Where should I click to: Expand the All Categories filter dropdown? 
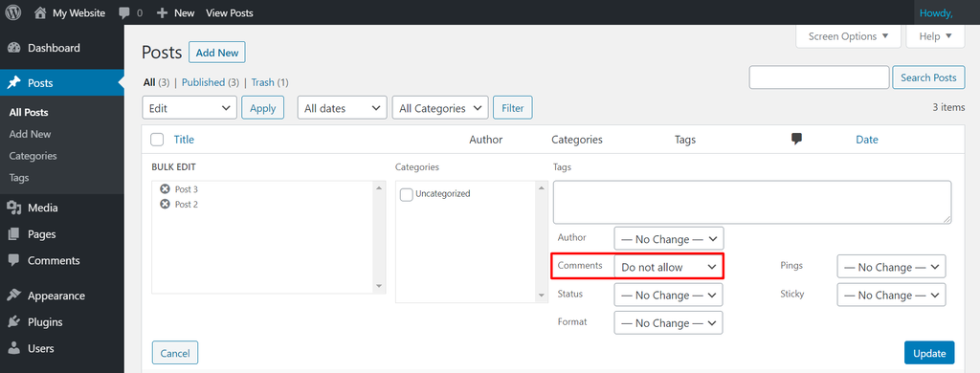pos(440,108)
